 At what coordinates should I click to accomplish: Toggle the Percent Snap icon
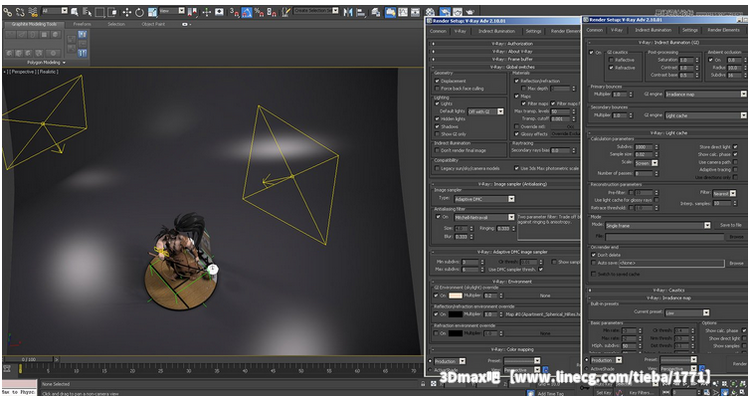pyautogui.click(x=259, y=12)
